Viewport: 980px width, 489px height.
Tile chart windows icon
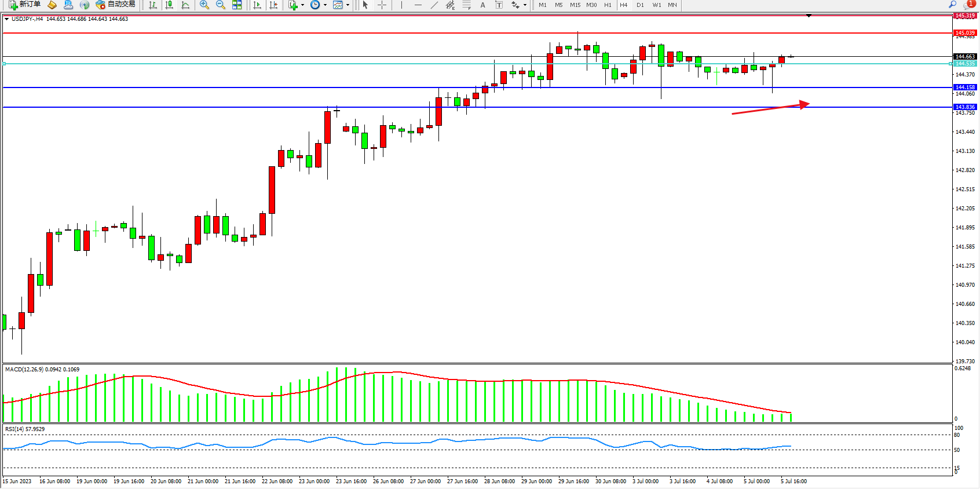(237, 5)
